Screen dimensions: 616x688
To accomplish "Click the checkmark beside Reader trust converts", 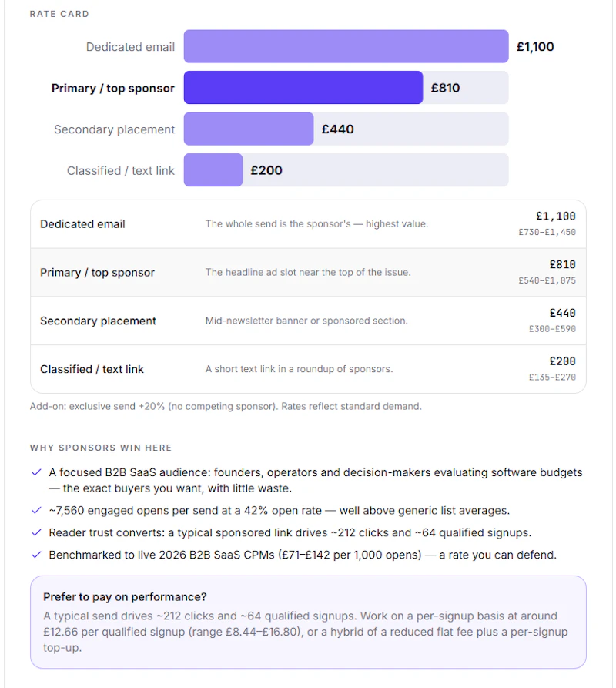I will tap(36, 532).
